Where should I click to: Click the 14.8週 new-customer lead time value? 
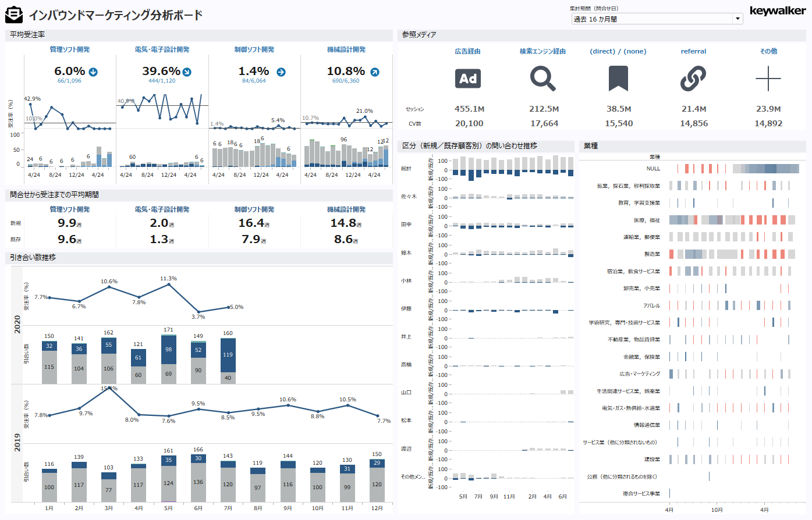click(346, 223)
